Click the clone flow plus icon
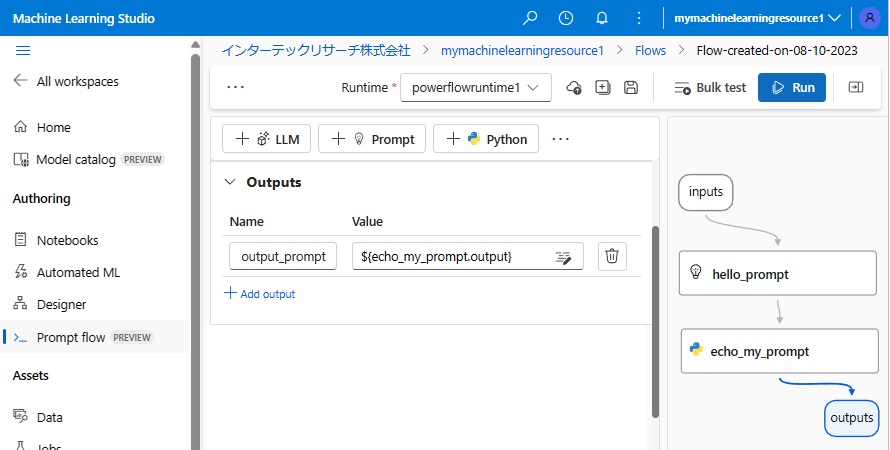 (x=602, y=87)
